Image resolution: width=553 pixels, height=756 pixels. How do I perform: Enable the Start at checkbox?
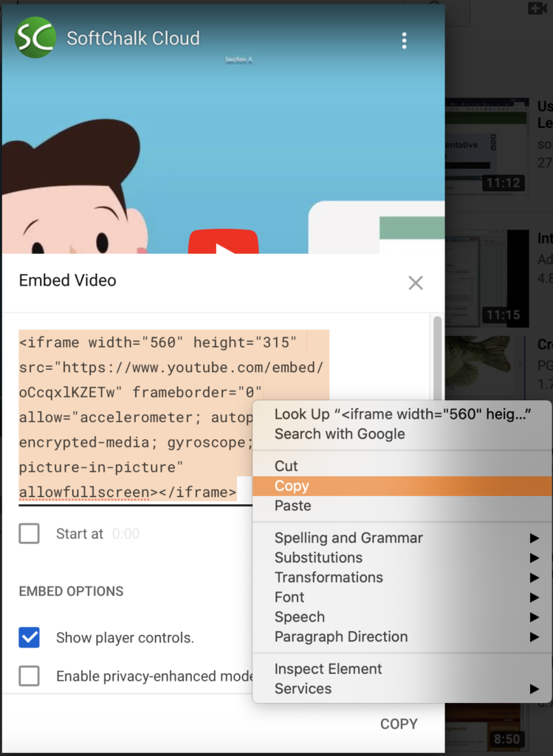[x=29, y=534]
